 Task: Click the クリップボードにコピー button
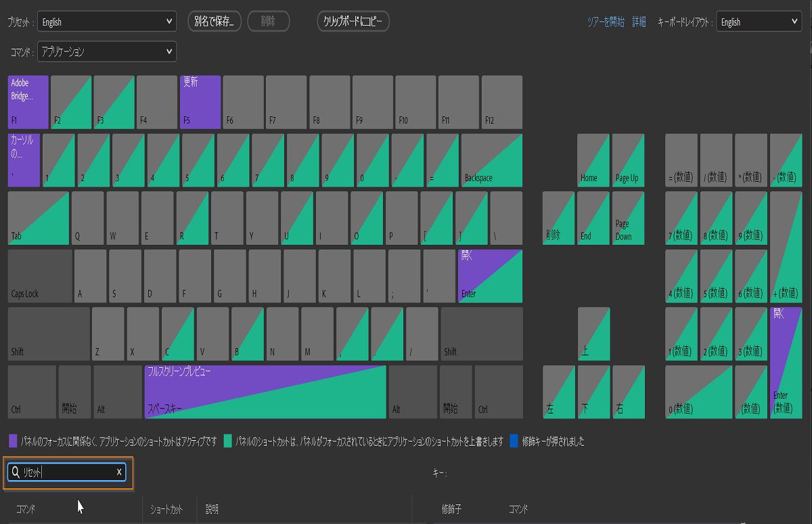pyautogui.click(x=353, y=22)
